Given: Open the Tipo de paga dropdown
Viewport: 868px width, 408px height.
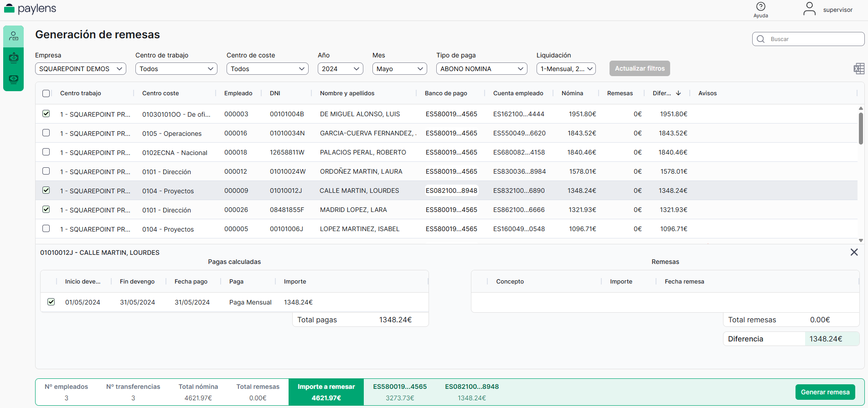Looking at the screenshot, I should coord(481,69).
